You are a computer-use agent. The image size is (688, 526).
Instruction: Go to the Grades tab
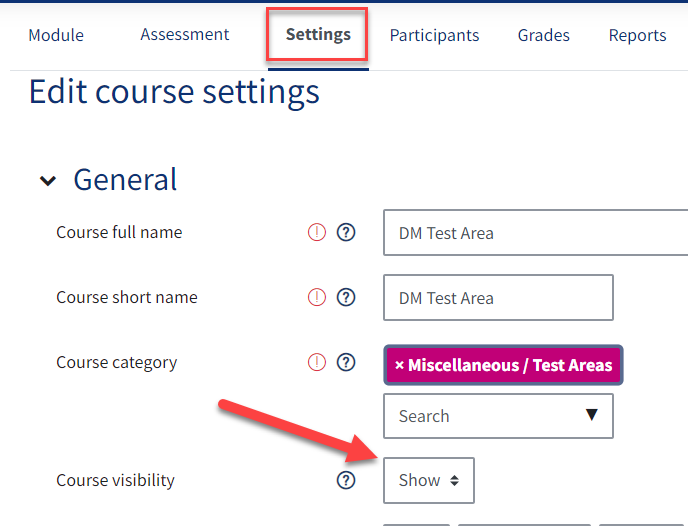(544, 35)
